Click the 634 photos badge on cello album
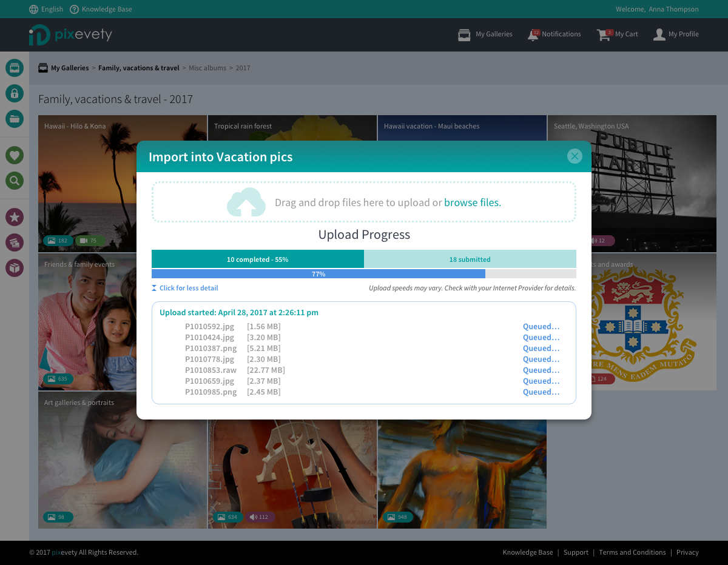 click(227, 517)
